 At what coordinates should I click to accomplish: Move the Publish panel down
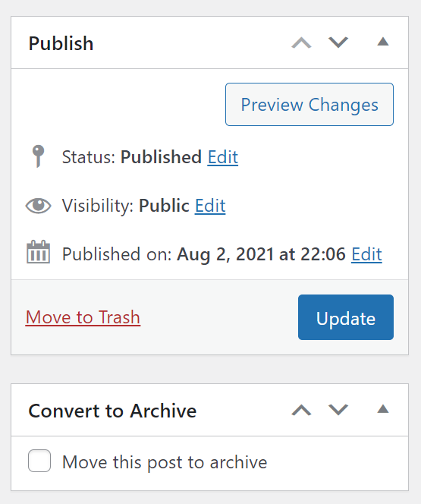pos(338,43)
